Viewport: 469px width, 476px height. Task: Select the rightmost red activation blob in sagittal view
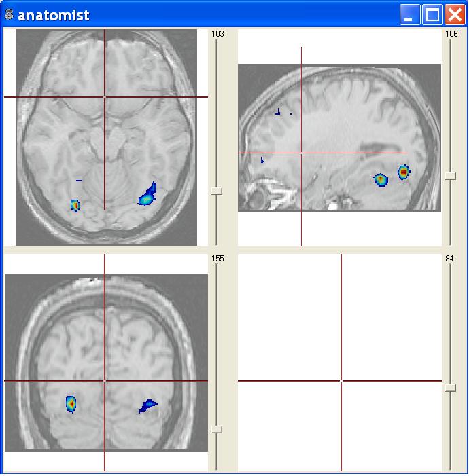point(404,172)
